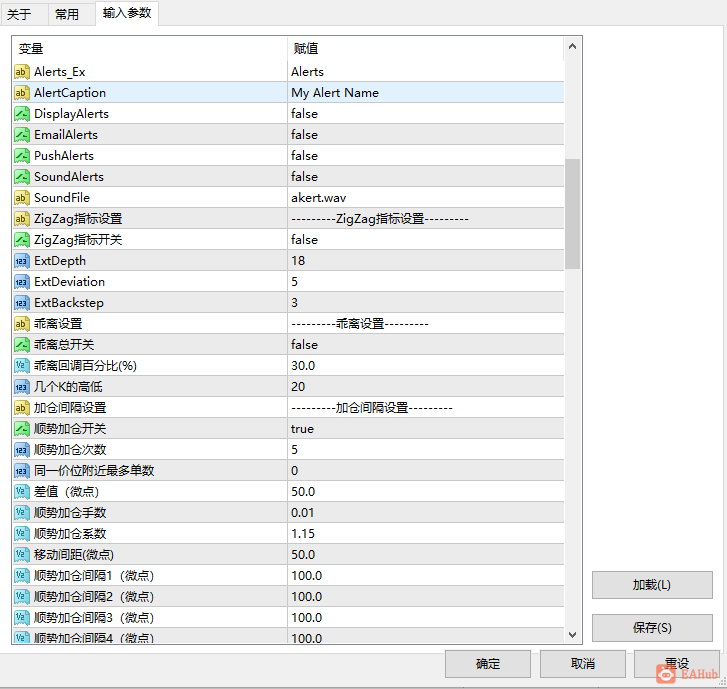Select the 顺势加仓间隔2 (微点) row

coord(288,597)
